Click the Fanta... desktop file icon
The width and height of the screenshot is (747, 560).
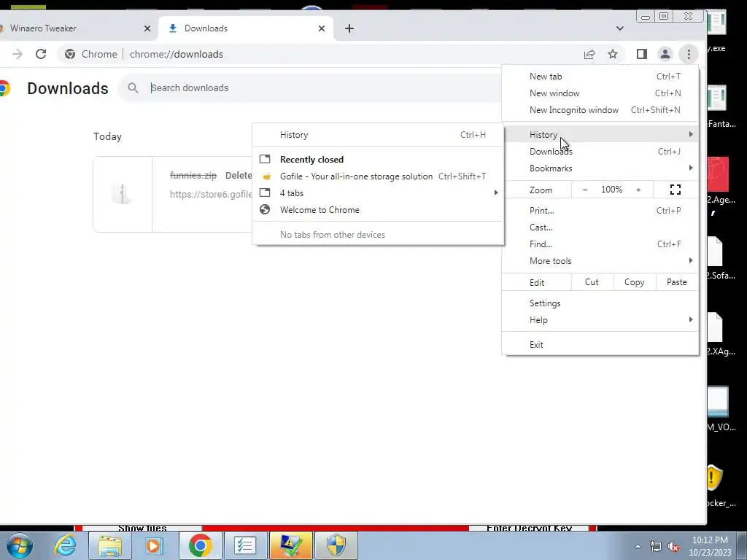click(717, 98)
